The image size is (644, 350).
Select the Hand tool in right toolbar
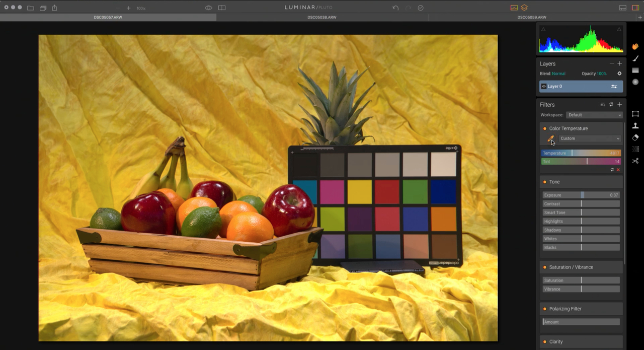635,46
